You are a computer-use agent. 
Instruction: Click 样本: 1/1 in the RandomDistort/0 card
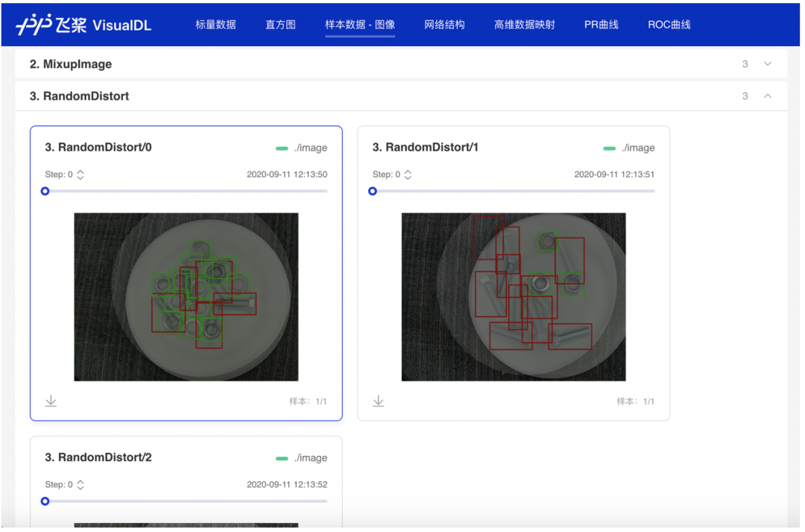[x=308, y=401]
